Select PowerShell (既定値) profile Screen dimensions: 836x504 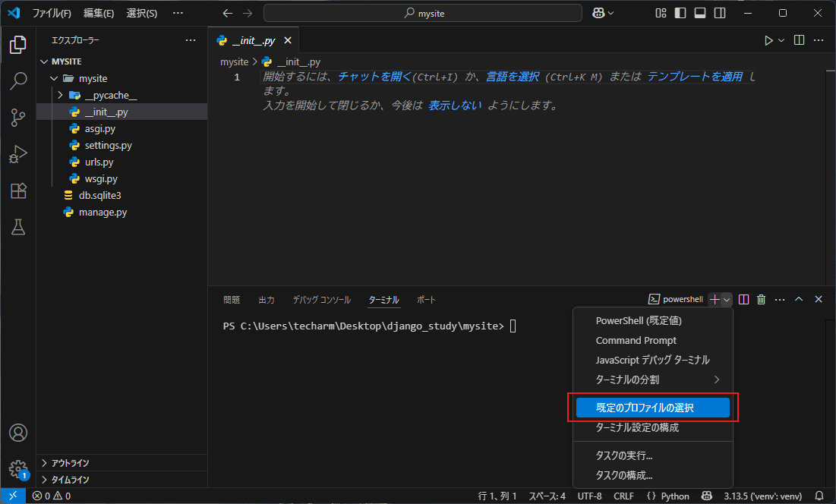coord(652,321)
